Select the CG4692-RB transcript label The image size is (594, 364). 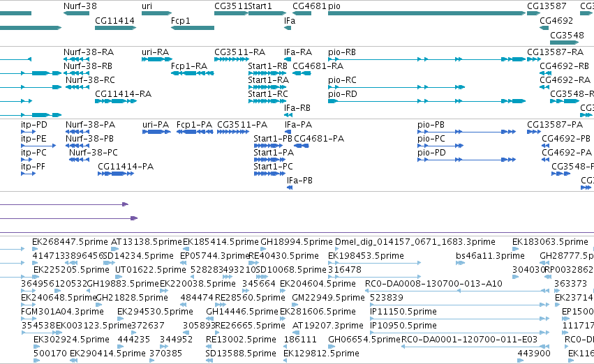(565, 66)
